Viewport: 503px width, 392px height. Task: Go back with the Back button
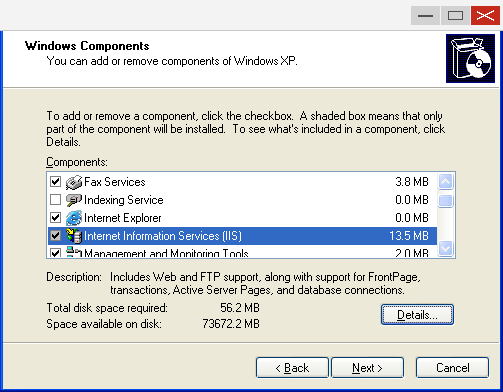point(292,368)
